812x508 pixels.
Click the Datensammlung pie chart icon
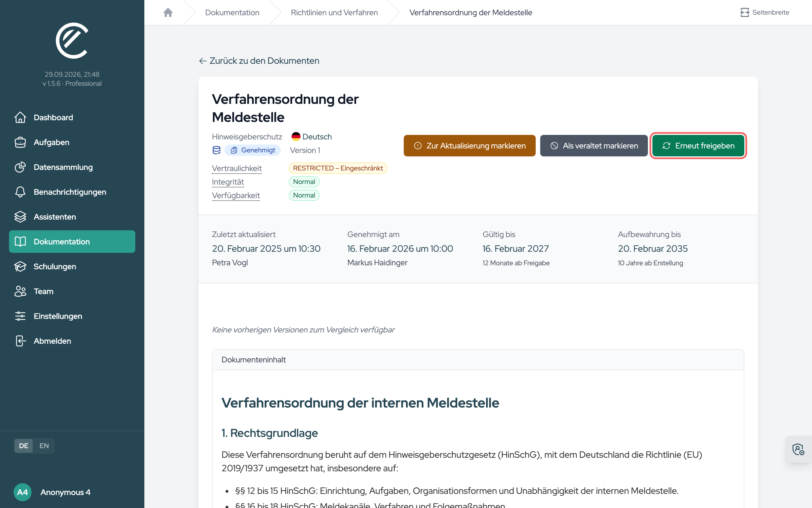20,167
